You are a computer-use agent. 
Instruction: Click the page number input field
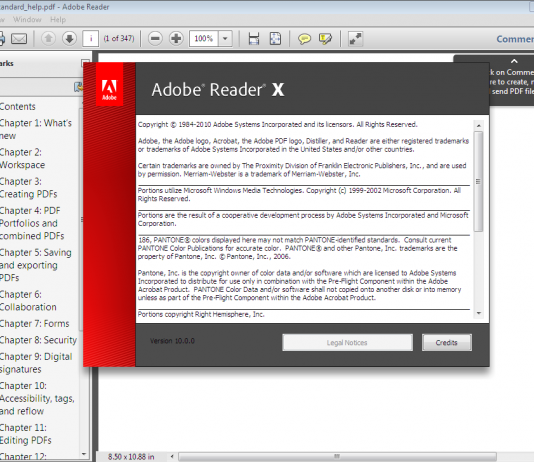(x=91, y=38)
